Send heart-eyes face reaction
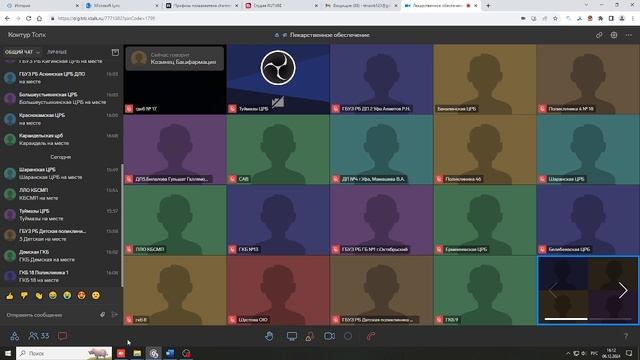This screenshot has width=640, height=360. click(81, 296)
